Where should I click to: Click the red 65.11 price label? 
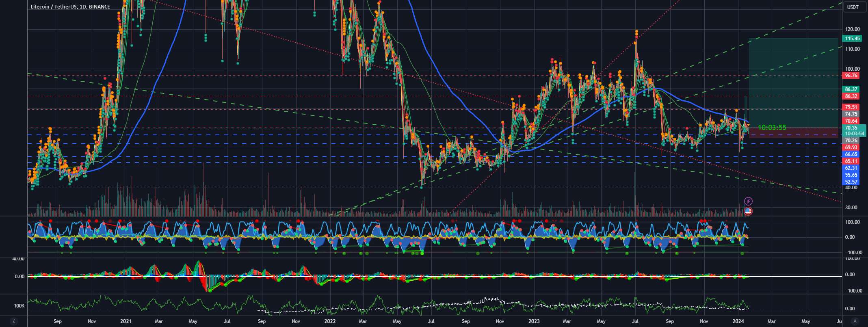point(851,161)
